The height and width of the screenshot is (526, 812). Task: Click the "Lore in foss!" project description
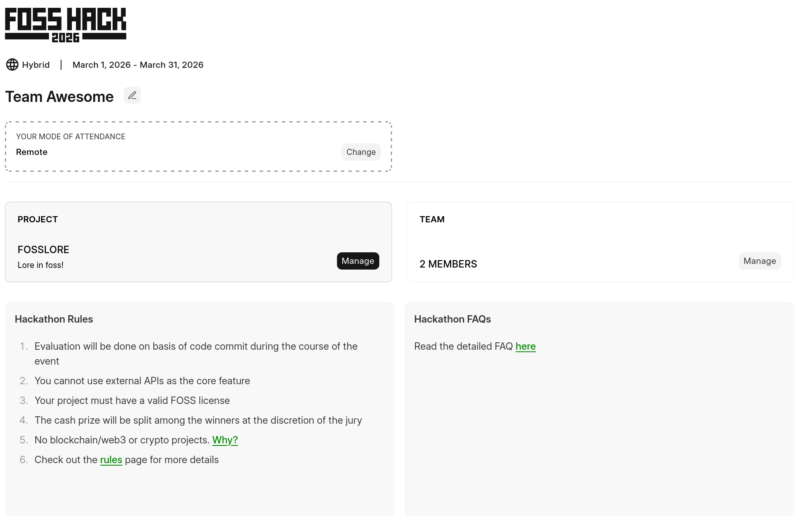coord(40,265)
